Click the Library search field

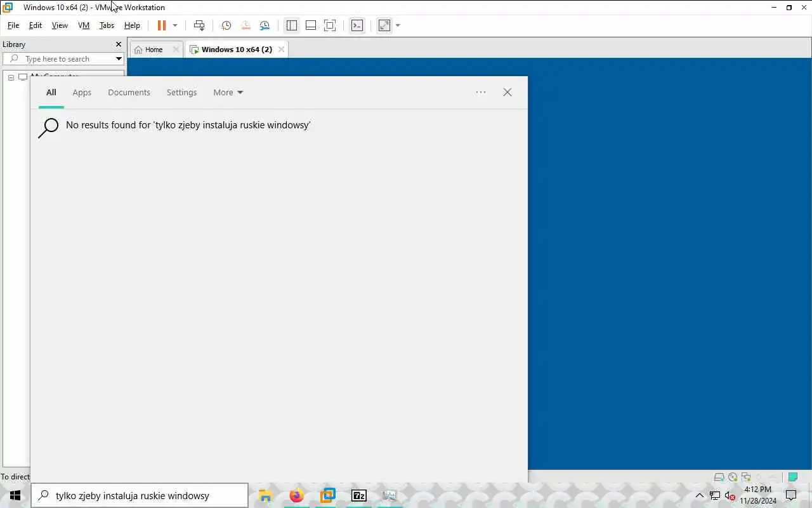pyautogui.click(x=63, y=58)
